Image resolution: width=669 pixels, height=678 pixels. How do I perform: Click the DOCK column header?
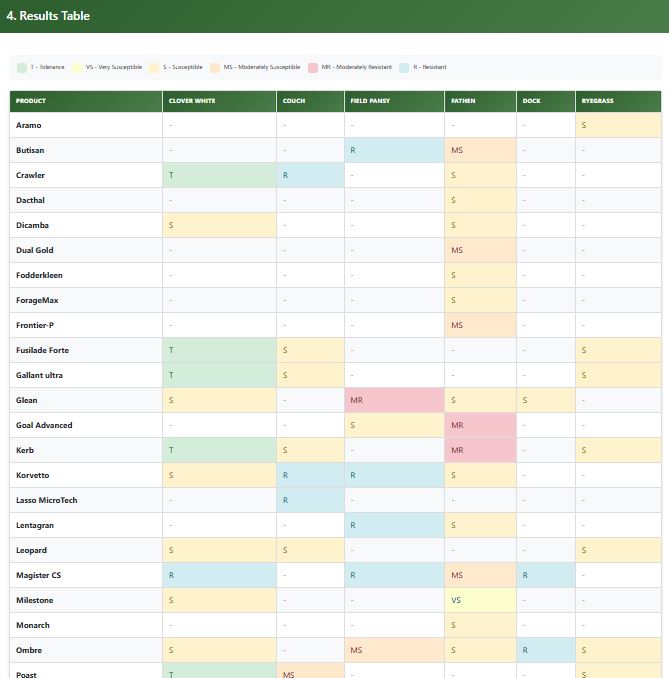click(546, 101)
